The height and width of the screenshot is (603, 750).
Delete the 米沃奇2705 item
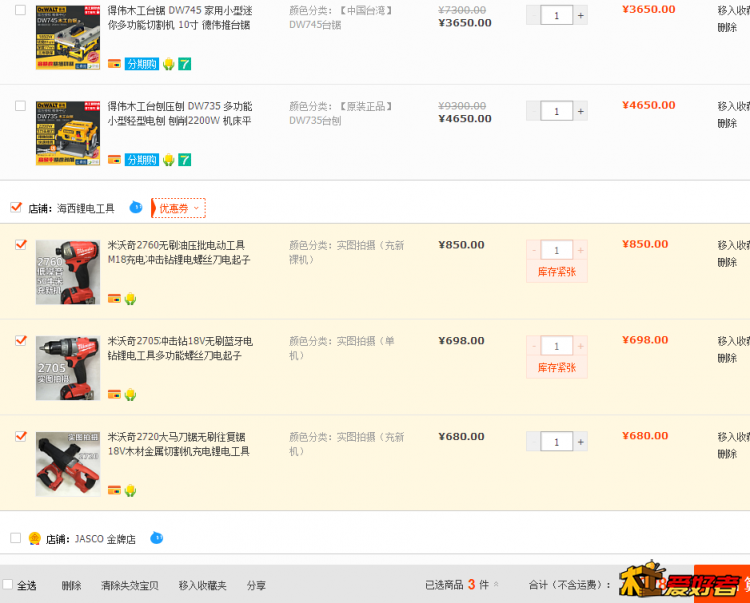pyautogui.click(x=727, y=358)
